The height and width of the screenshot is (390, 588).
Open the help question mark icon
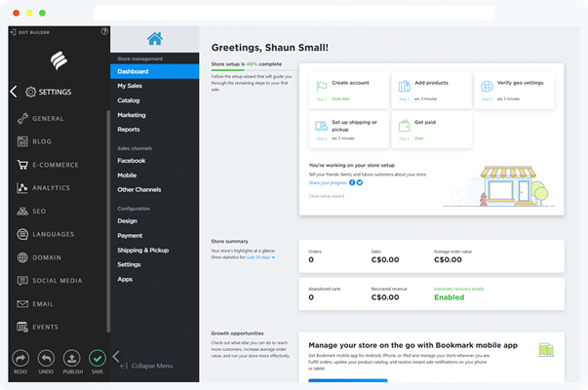(104, 31)
